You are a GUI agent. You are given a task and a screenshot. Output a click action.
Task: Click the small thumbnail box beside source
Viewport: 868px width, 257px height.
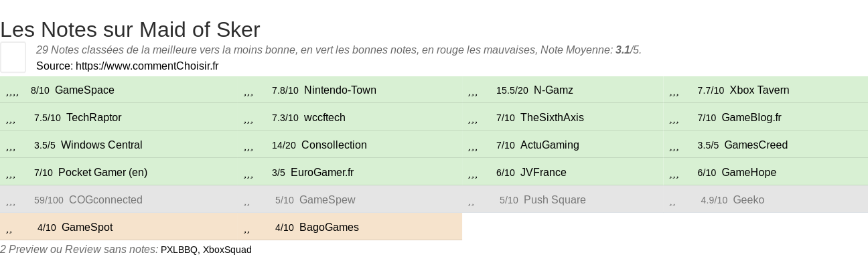[x=13, y=57]
